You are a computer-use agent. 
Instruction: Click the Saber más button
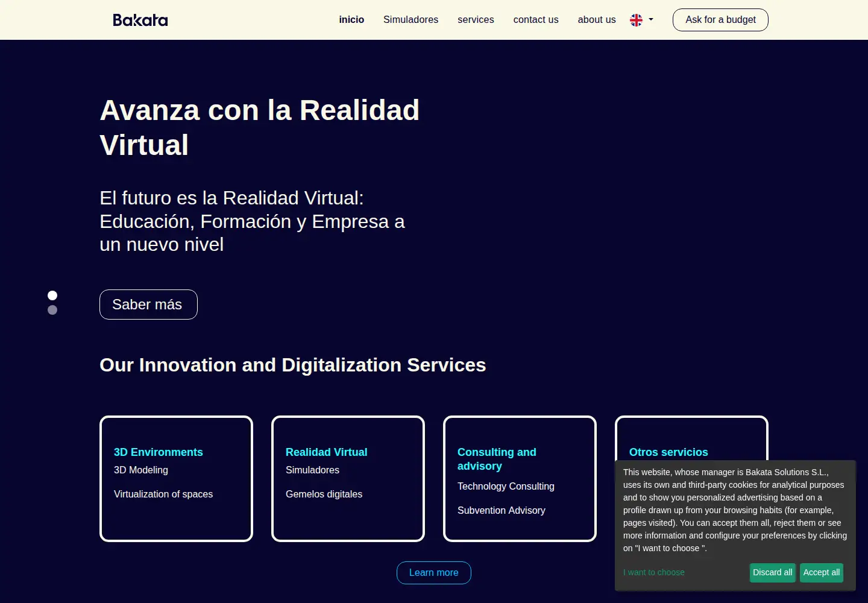[x=148, y=305]
